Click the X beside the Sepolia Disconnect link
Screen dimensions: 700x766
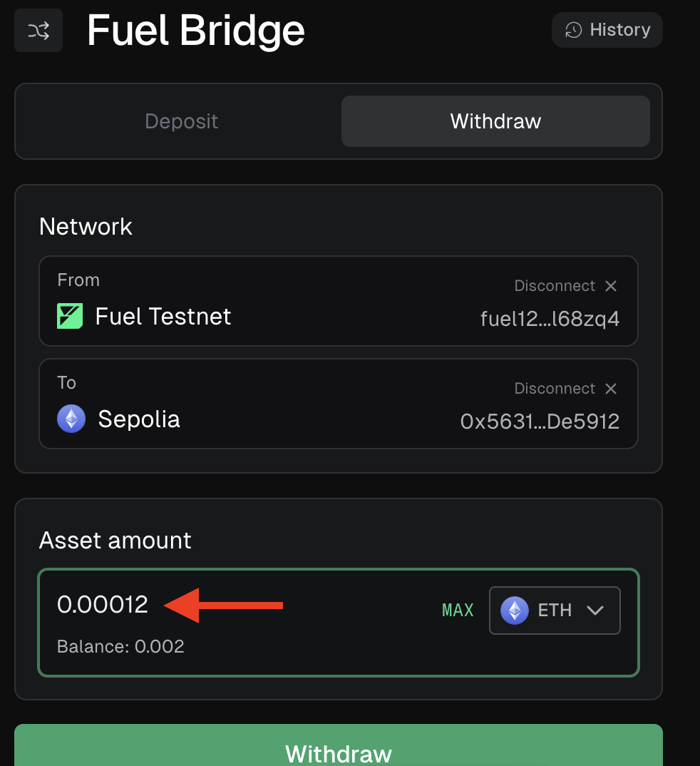(x=611, y=389)
